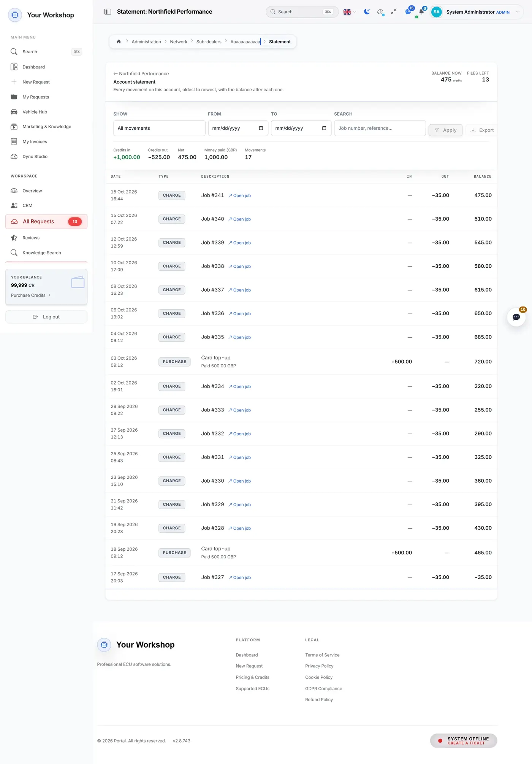532x764 pixels.
Task: Open My Requests folder item
Action: 46,97
